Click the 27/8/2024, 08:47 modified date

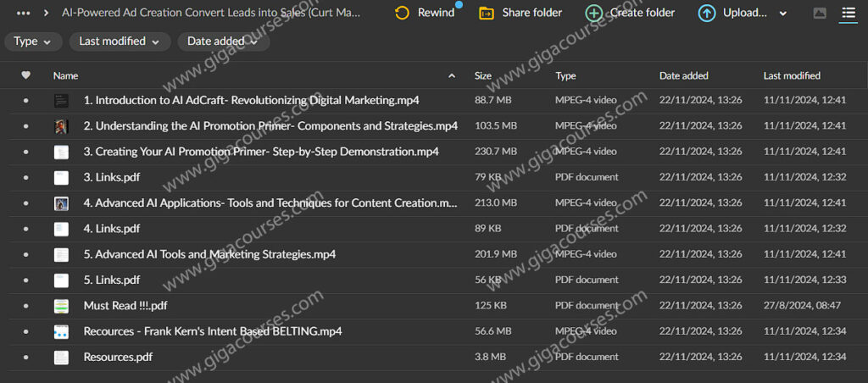802,306
